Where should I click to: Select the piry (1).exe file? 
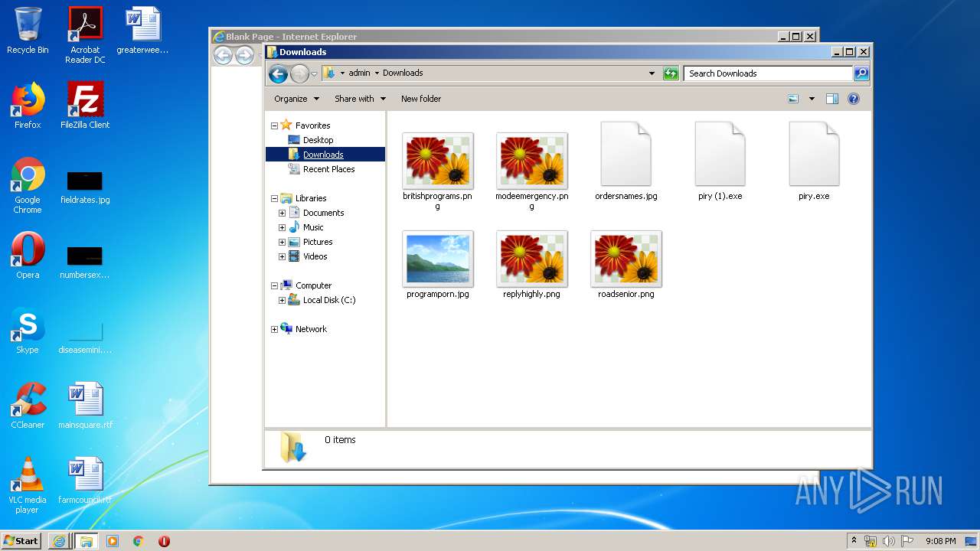click(x=720, y=161)
